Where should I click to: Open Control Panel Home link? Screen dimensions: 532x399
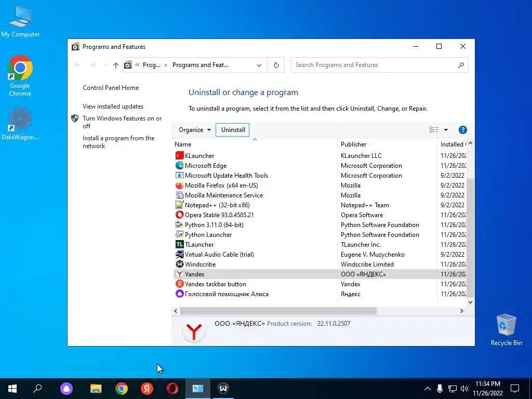pyautogui.click(x=111, y=88)
